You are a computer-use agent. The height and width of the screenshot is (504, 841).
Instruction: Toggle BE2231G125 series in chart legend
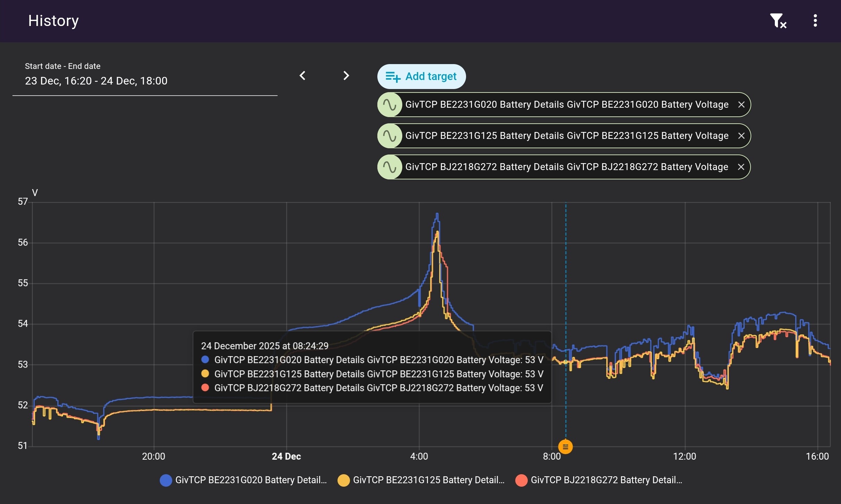[x=428, y=480]
